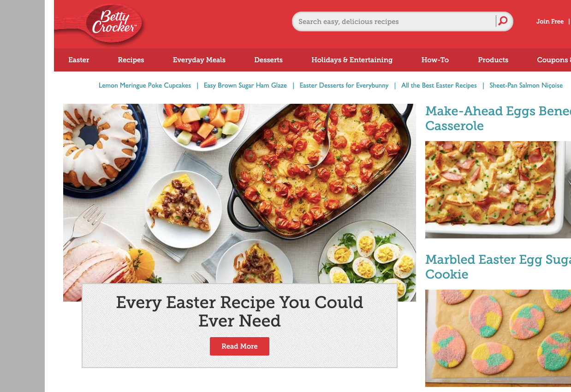The image size is (571, 392).
Task: Open the Products menu
Action: coord(493,60)
